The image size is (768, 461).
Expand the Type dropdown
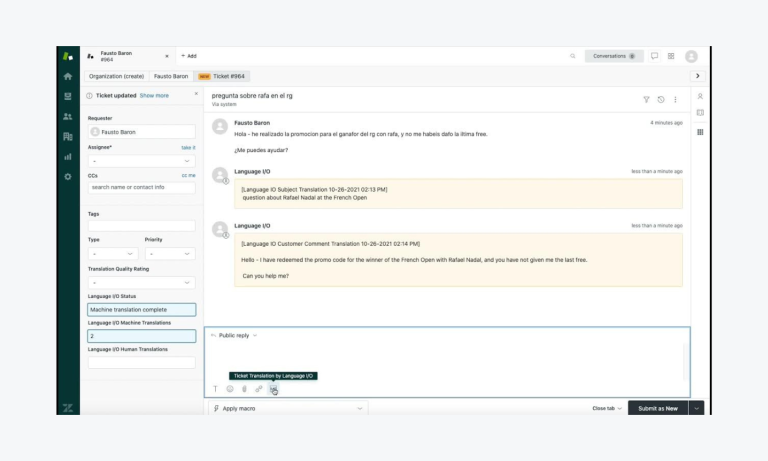coord(113,254)
